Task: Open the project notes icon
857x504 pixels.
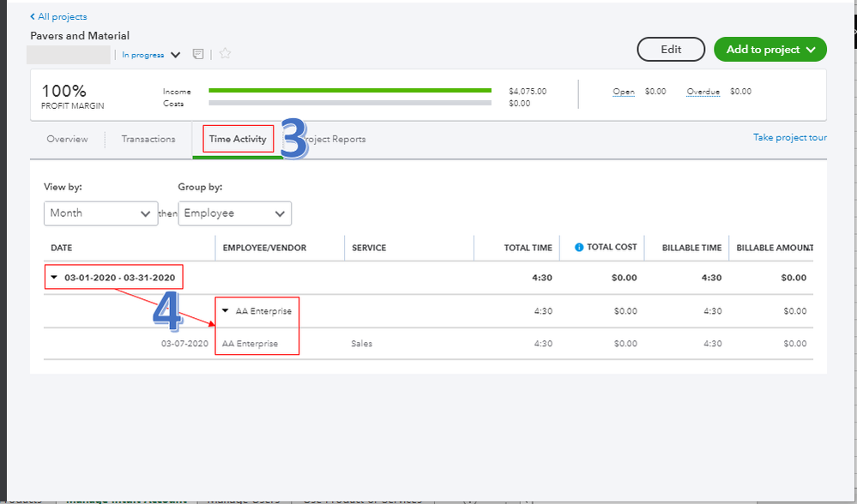Action: pyautogui.click(x=198, y=54)
